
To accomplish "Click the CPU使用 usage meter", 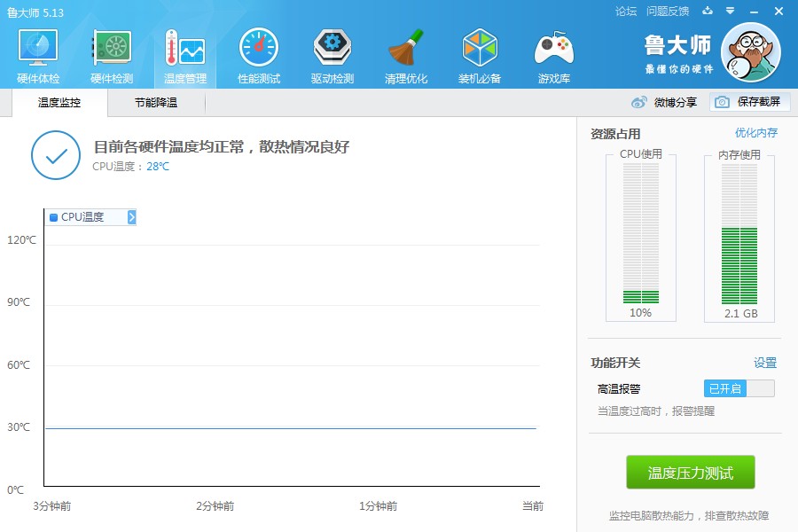I will point(641,235).
